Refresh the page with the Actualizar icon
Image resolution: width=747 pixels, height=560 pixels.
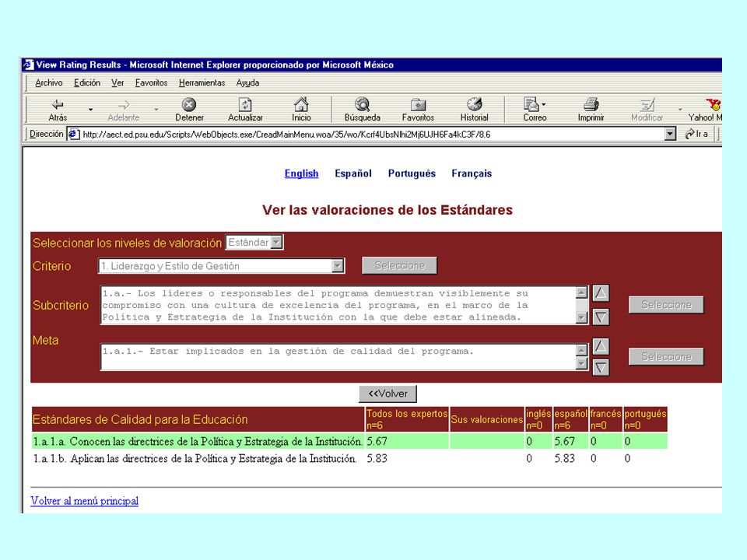[x=245, y=104]
